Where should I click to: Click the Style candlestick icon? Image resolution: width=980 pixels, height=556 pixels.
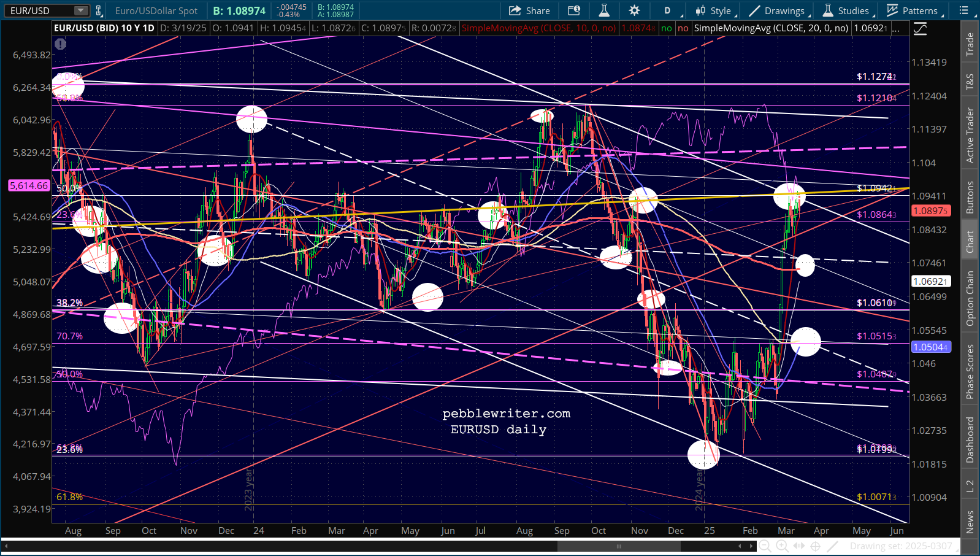coord(700,10)
